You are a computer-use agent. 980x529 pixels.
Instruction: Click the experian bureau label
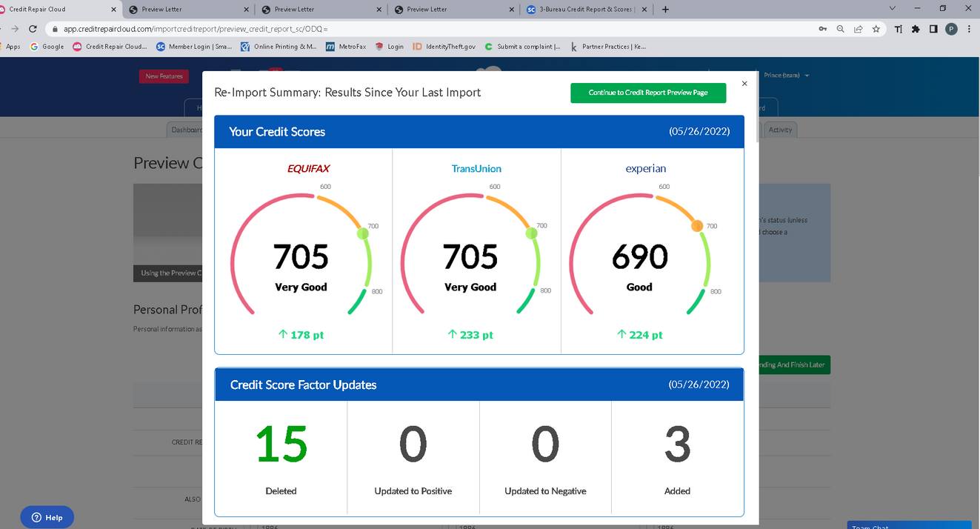pos(645,169)
